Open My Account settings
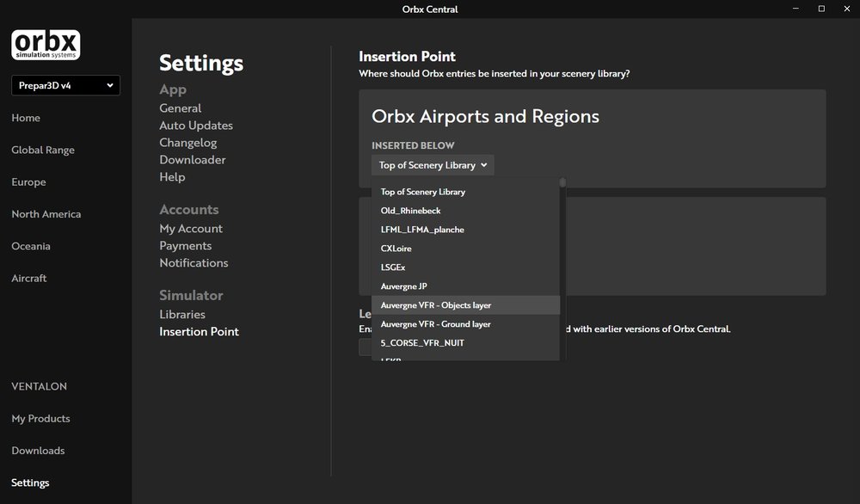Screen dimensions: 860x504 [191, 229]
